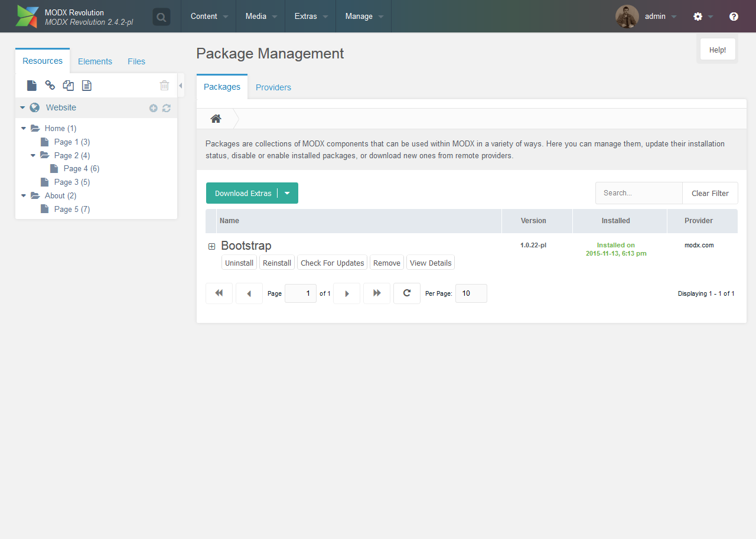This screenshot has width=756, height=539.
Task: Click the modx.com provider cell
Action: [699, 245]
